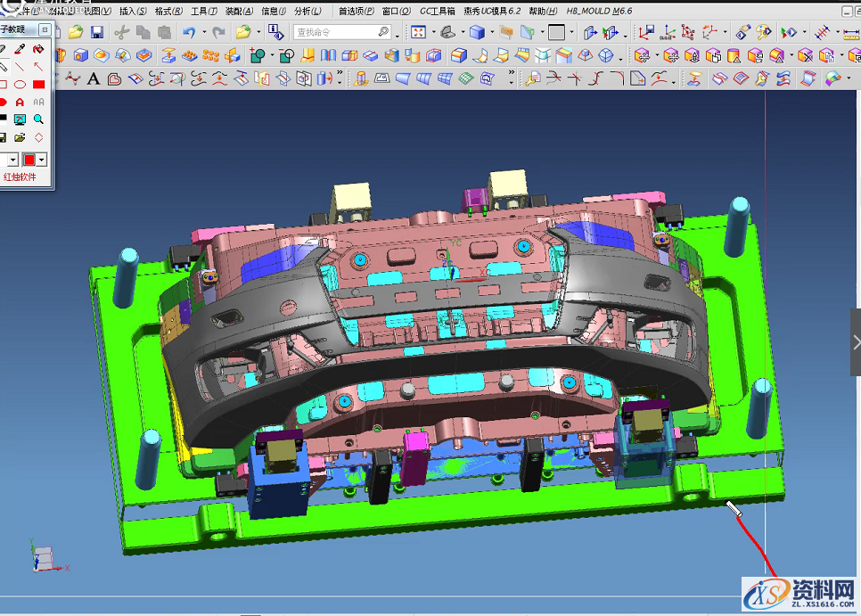The height and width of the screenshot is (616, 861).
Task: Click the Undo arrow icon
Action: pyautogui.click(x=189, y=32)
